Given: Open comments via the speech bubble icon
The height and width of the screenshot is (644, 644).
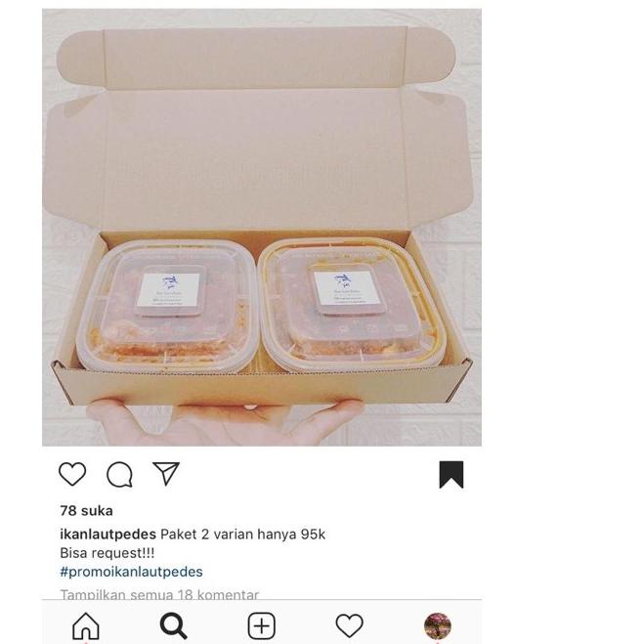Looking at the screenshot, I should point(119,475).
